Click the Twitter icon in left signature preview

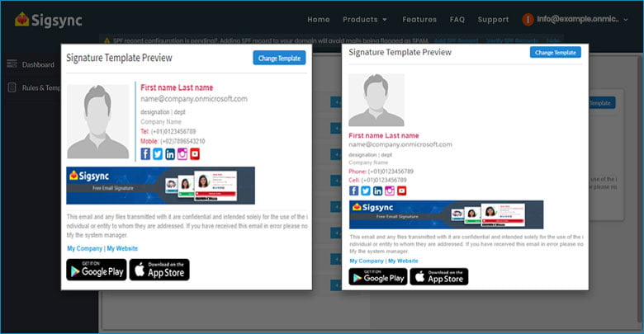click(158, 153)
